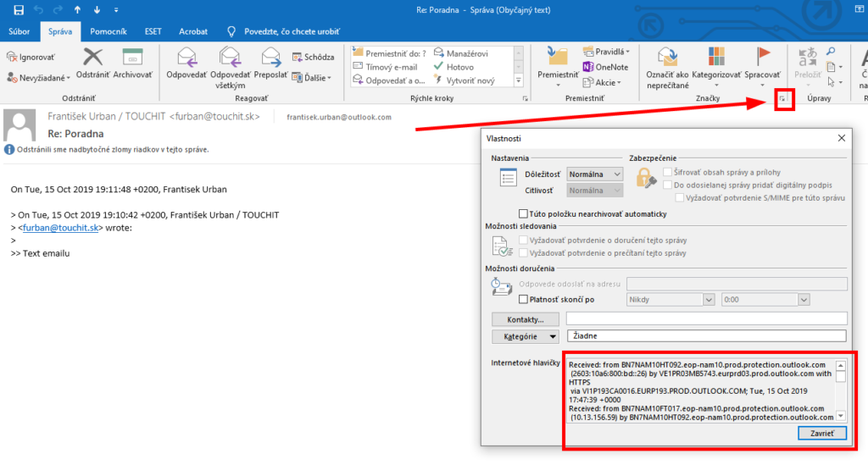The width and height of the screenshot is (868, 465).
Task: Click the Odstrániť delete icon
Action: [92, 58]
